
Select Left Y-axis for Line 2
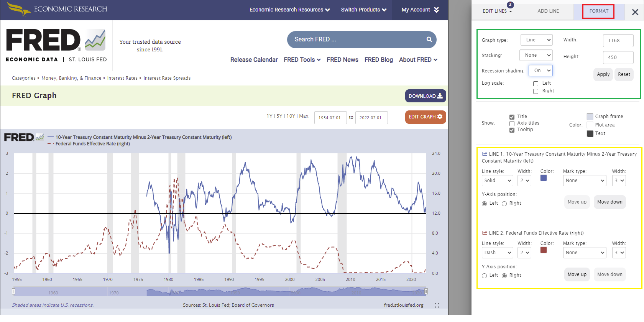click(485, 276)
